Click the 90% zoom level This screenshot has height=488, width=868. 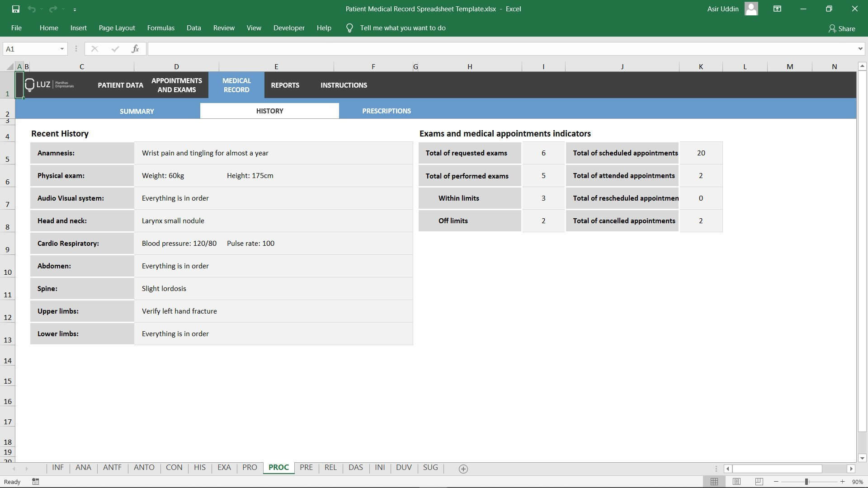[x=857, y=482]
